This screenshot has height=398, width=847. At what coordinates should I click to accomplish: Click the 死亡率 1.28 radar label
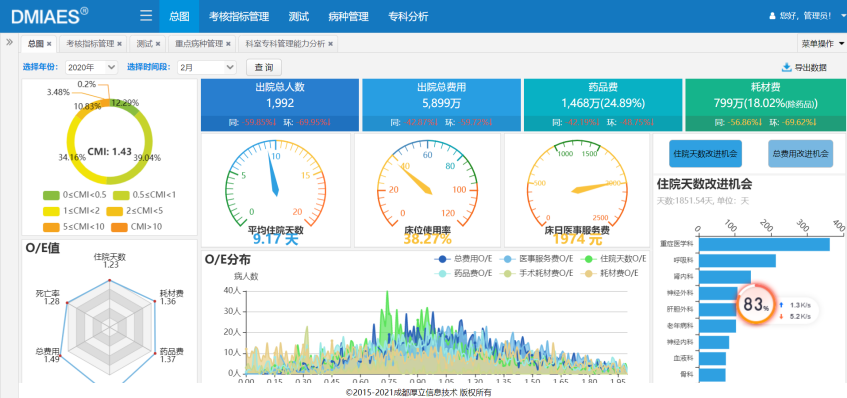48,297
